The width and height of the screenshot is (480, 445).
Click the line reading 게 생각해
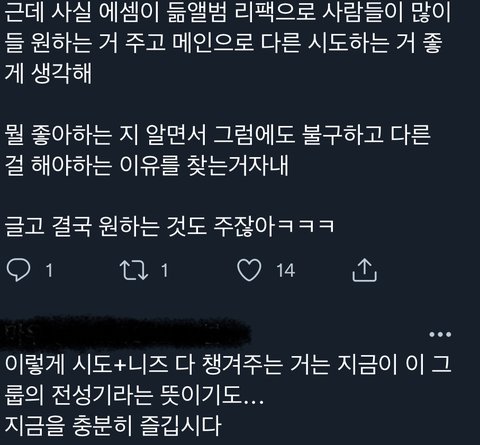point(48,73)
